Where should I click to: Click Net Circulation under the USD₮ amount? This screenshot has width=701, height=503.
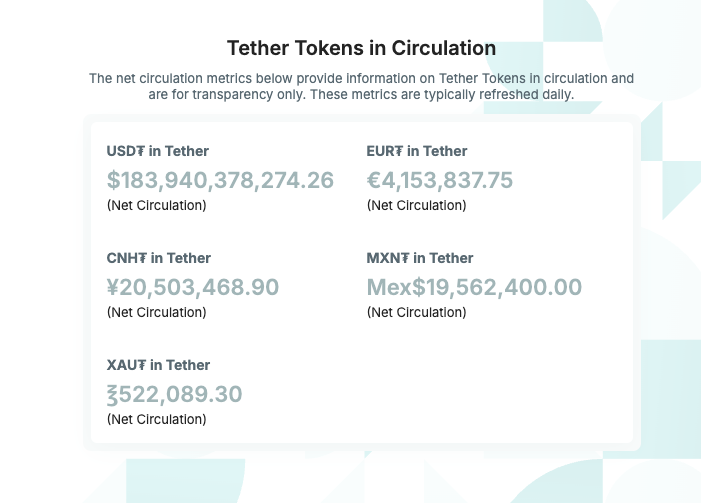156,205
